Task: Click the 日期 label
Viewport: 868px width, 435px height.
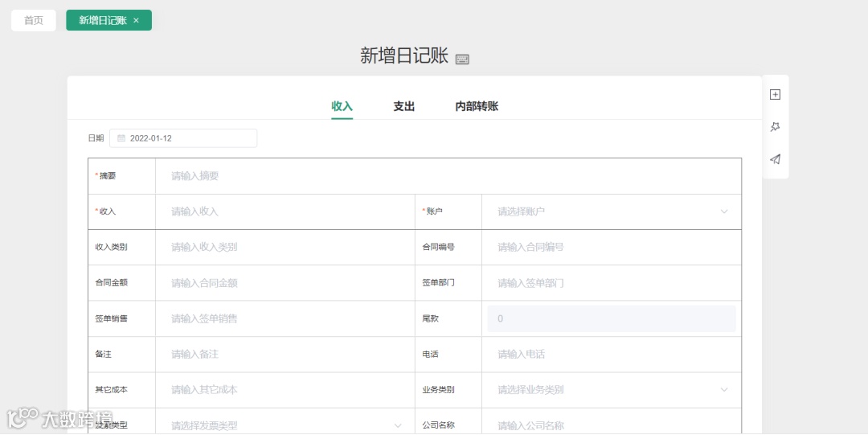Action: coord(96,138)
